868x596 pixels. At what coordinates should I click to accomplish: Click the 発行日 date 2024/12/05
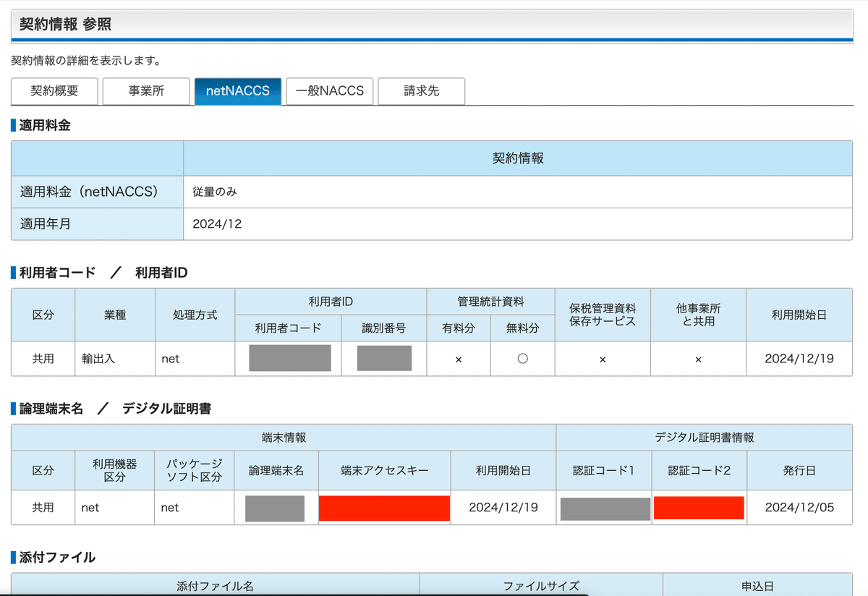799,508
